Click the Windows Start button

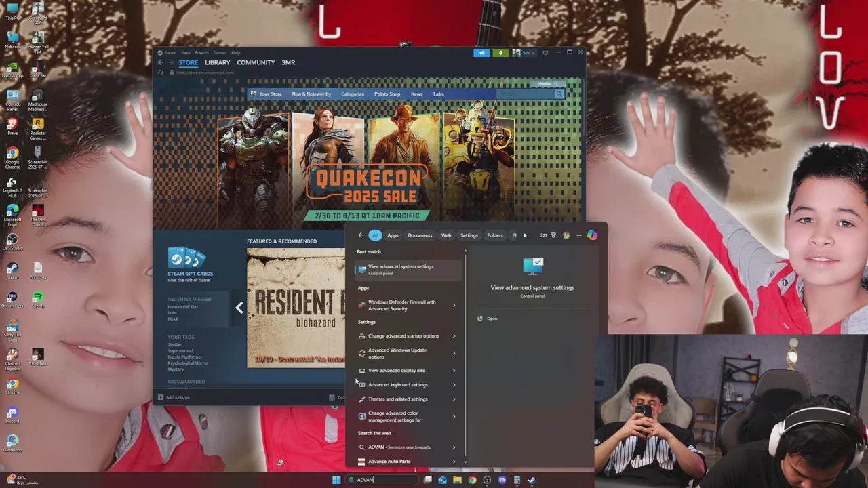336,480
